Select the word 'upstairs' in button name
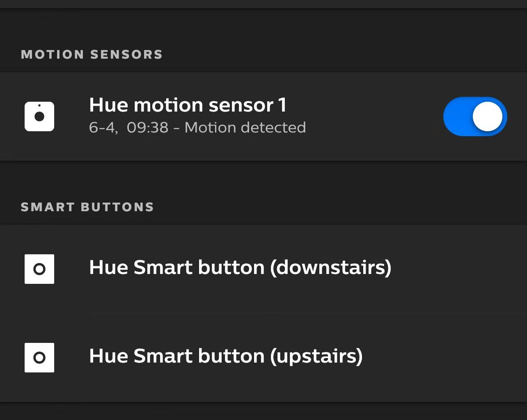 316,357
